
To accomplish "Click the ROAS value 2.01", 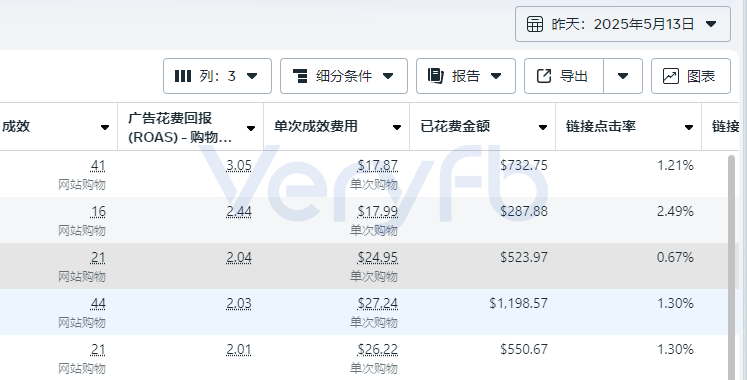I will point(239,350).
